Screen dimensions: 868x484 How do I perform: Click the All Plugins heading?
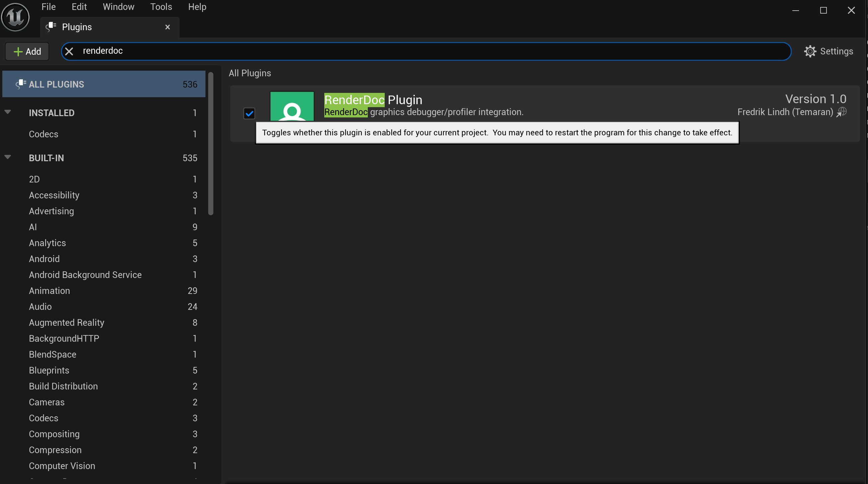pos(250,73)
